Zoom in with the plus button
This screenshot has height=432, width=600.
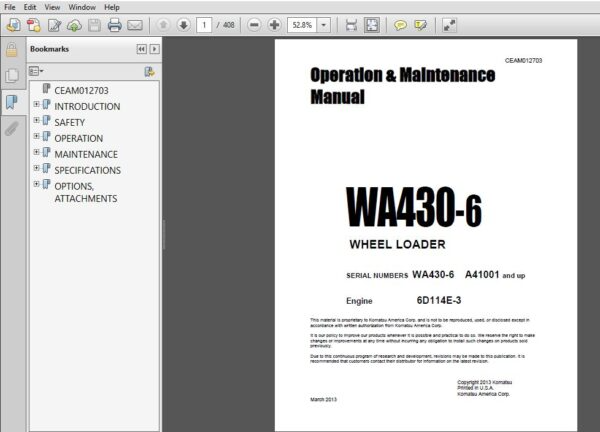click(274, 25)
